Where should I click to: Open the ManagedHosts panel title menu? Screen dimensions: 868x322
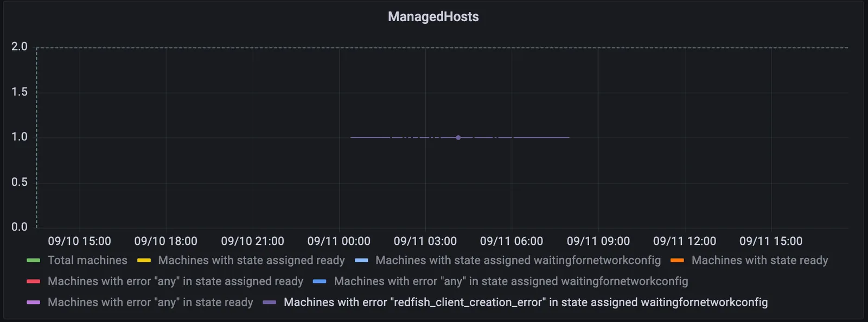[433, 17]
